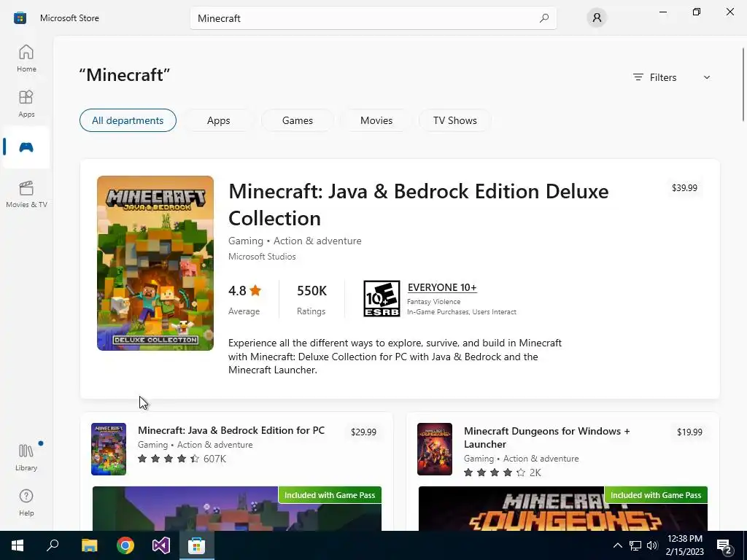Expand the Filters dropdown chevron
The height and width of the screenshot is (560, 747).
(x=707, y=77)
